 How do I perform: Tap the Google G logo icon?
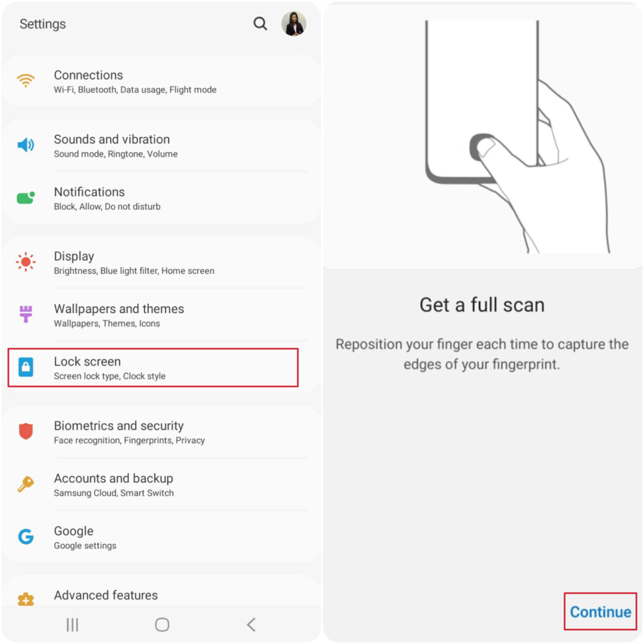pyautogui.click(x=25, y=536)
